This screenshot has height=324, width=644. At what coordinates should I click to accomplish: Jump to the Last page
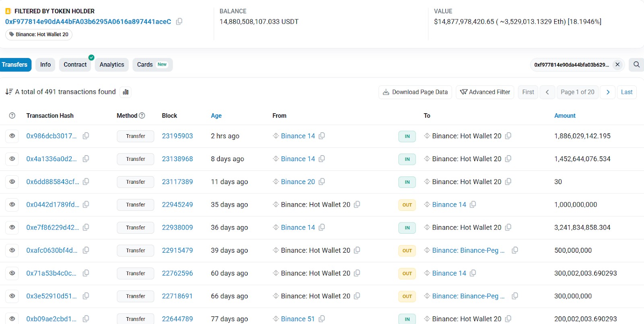[627, 92]
